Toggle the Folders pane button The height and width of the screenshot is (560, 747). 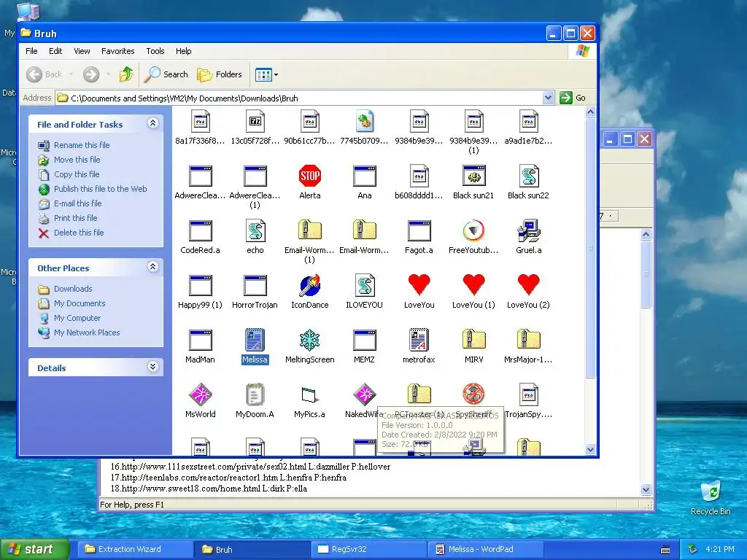tap(220, 74)
